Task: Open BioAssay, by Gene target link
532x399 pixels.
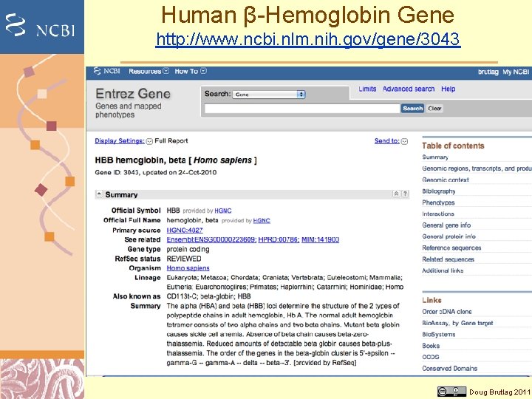Action: pos(457,323)
